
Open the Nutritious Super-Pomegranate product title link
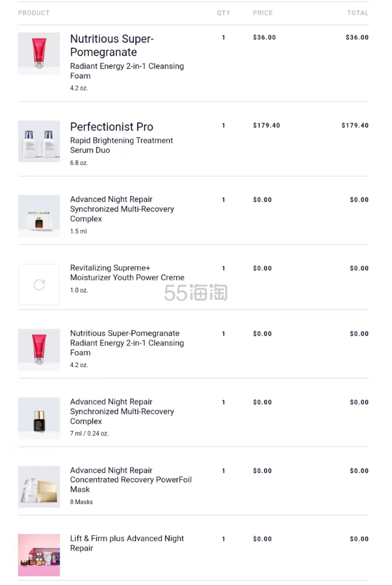112,46
